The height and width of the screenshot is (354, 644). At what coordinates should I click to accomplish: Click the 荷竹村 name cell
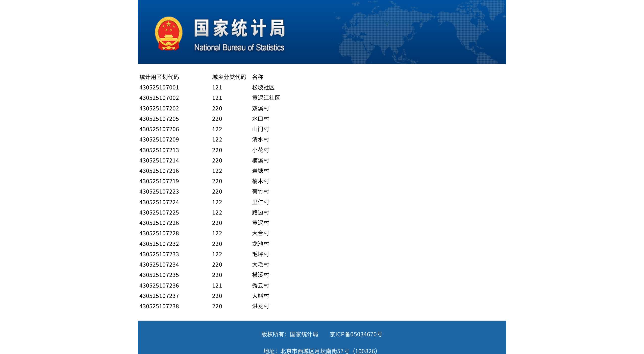[260, 192]
